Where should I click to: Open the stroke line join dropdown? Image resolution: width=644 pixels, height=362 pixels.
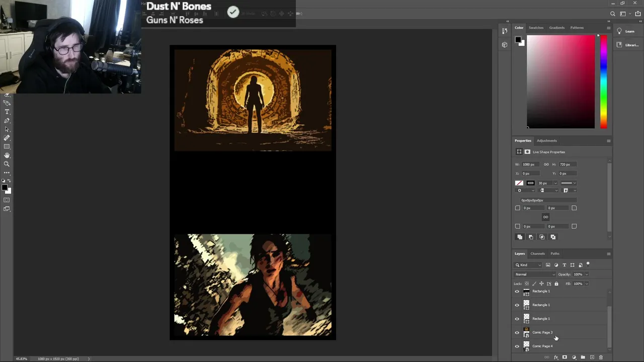[x=568, y=191]
